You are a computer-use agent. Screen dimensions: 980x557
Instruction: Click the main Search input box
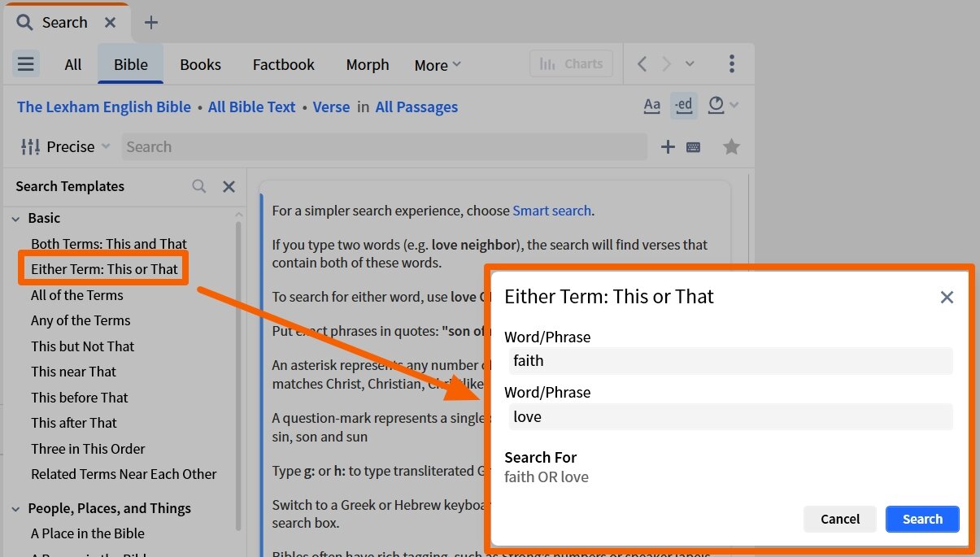385,147
